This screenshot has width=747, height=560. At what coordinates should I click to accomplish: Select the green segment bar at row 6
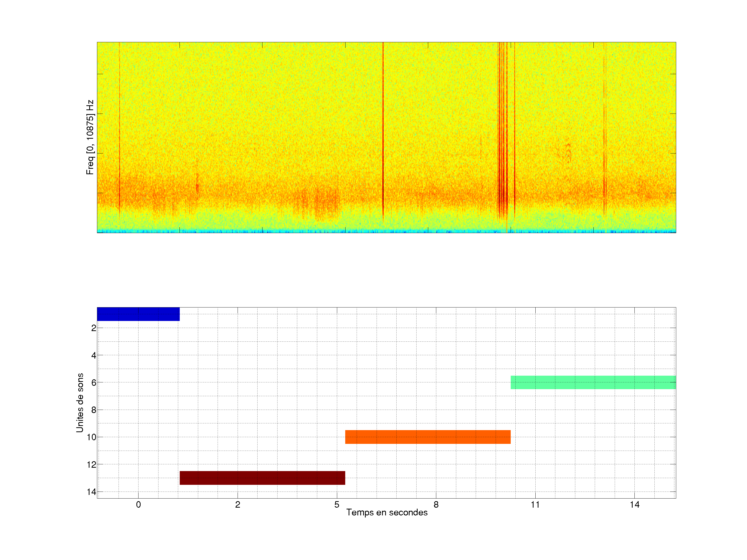click(593, 382)
